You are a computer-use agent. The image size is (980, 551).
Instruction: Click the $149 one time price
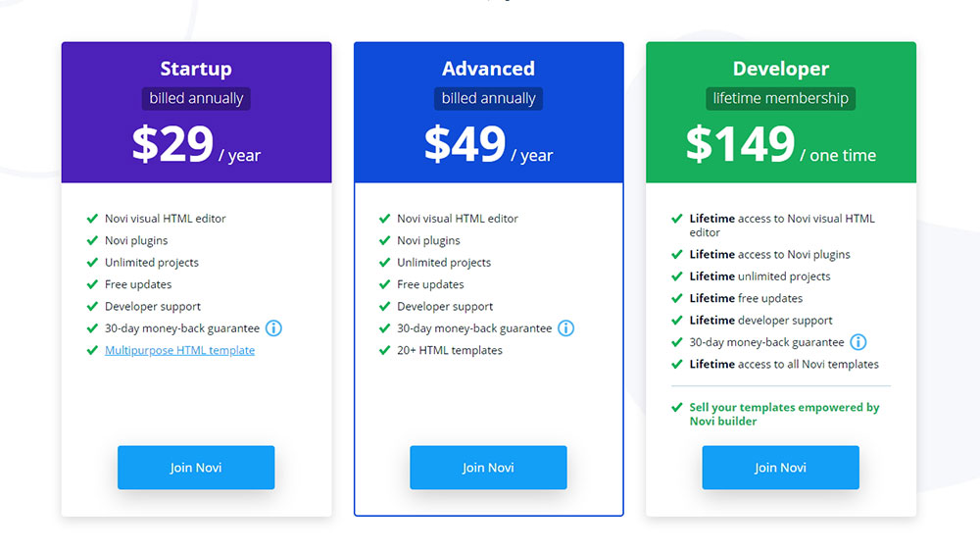point(781,145)
